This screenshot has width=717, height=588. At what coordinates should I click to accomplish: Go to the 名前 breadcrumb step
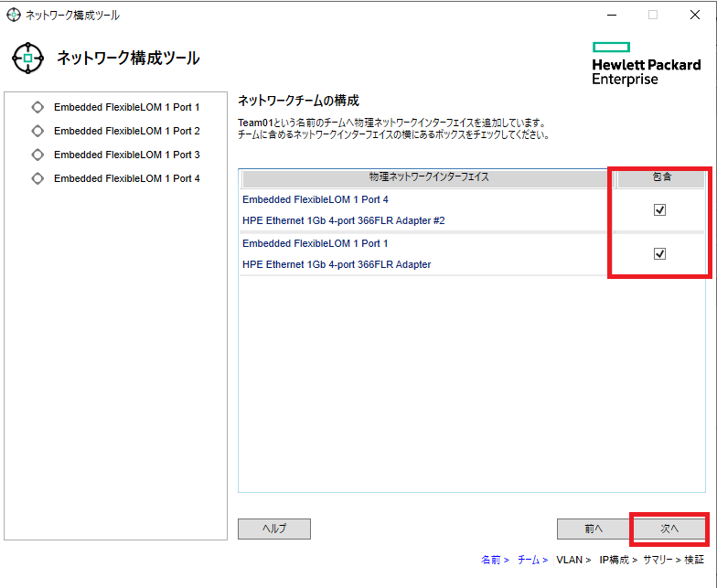click(x=491, y=560)
